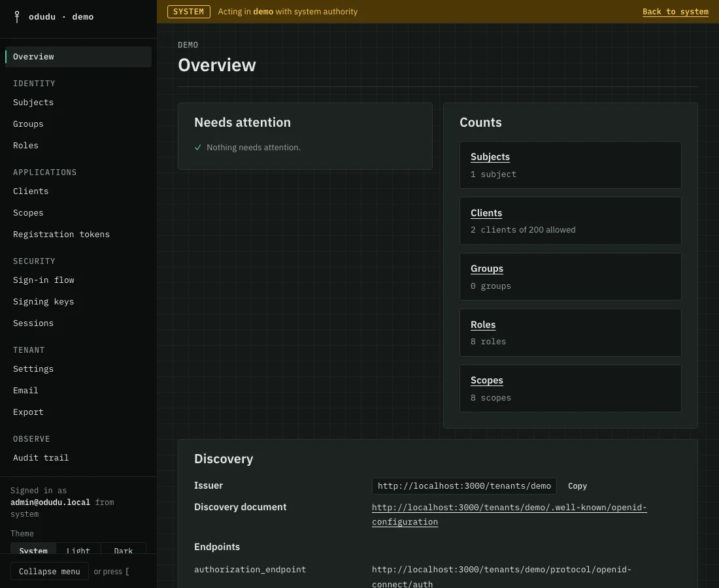This screenshot has height=588, width=719.
Task: Open the Roles link in Counts
Action: tap(483, 325)
